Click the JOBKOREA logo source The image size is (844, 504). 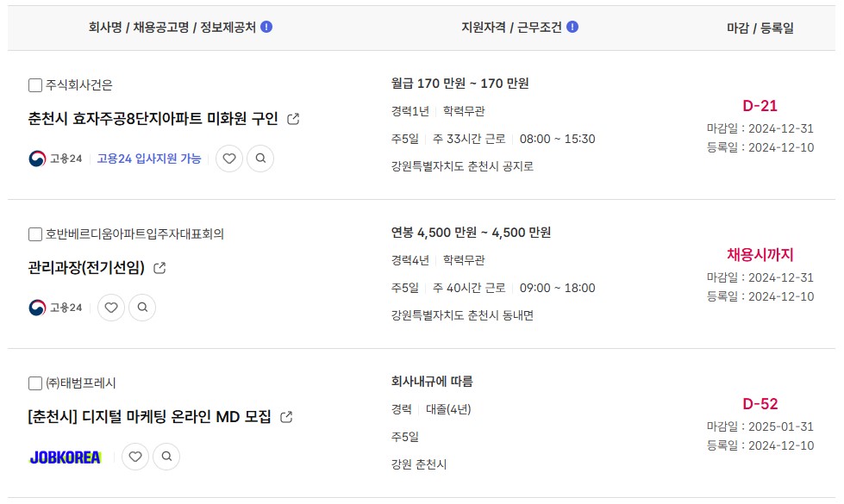coord(66,457)
